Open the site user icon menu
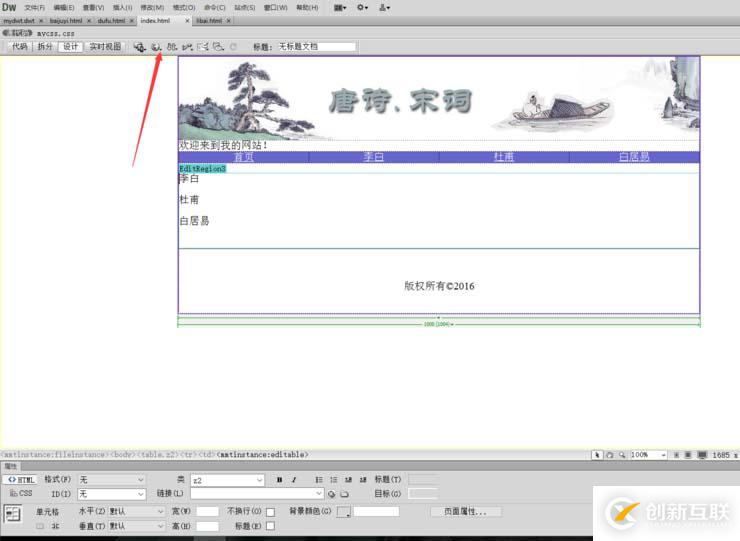This screenshot has height=541, width=740. coord(385,8)
